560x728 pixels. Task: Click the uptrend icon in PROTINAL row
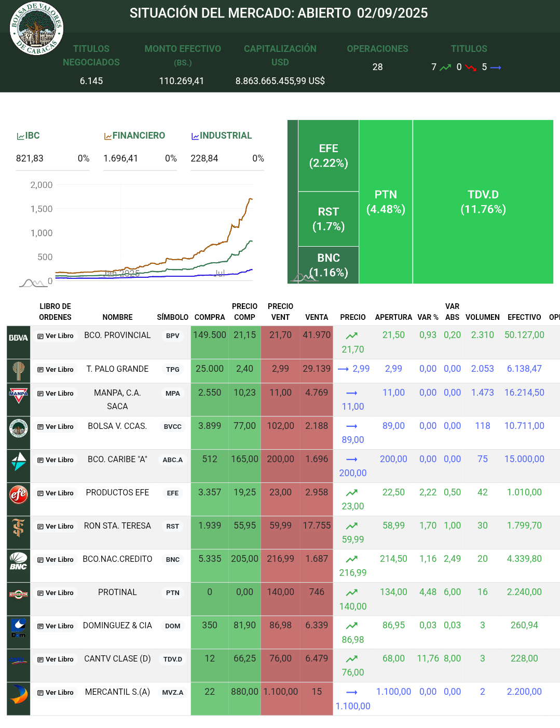[x=352, y=592]
